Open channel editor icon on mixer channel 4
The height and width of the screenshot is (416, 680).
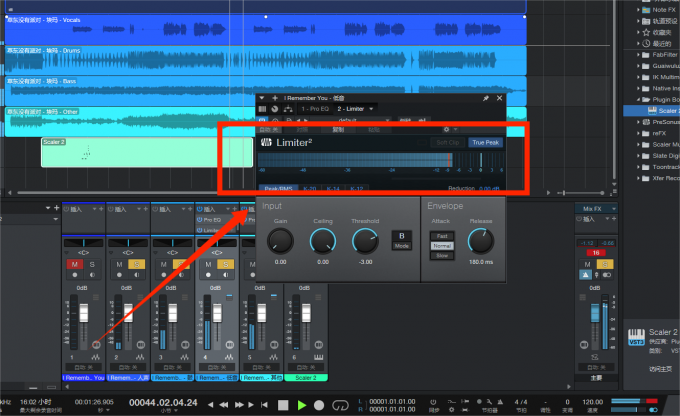[x=230, y=345]
